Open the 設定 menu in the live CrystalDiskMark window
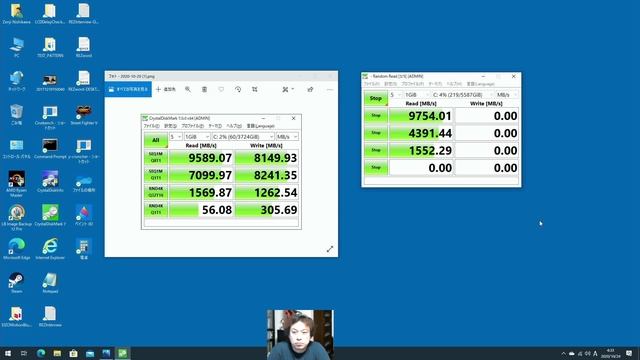 (390, 84)
